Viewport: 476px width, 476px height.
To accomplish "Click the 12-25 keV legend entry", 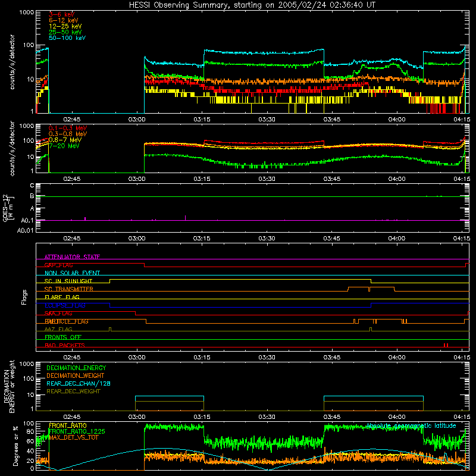I will click(65, 26).
